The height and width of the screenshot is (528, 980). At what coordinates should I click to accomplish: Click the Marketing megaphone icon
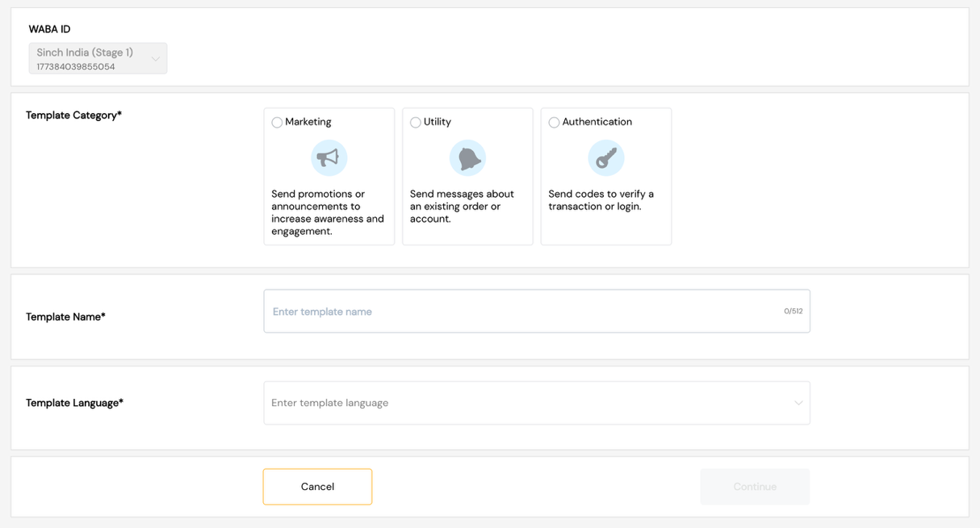[329, 158]
